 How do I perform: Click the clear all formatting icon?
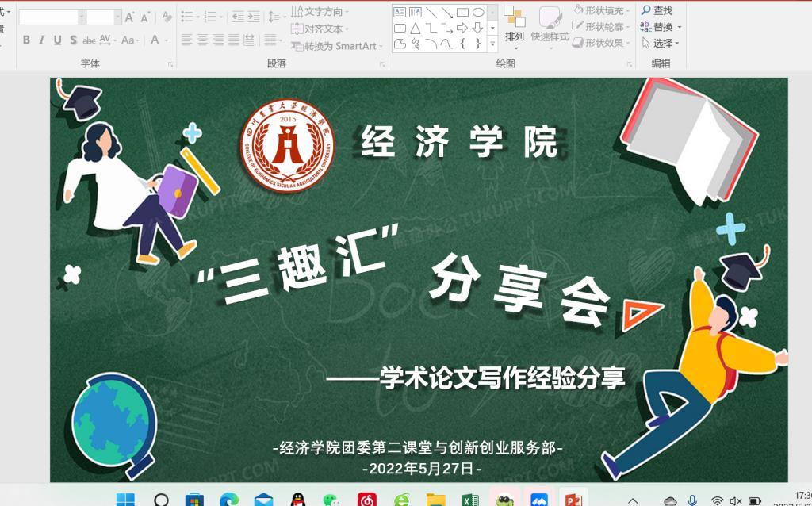[x=167, y=17]
